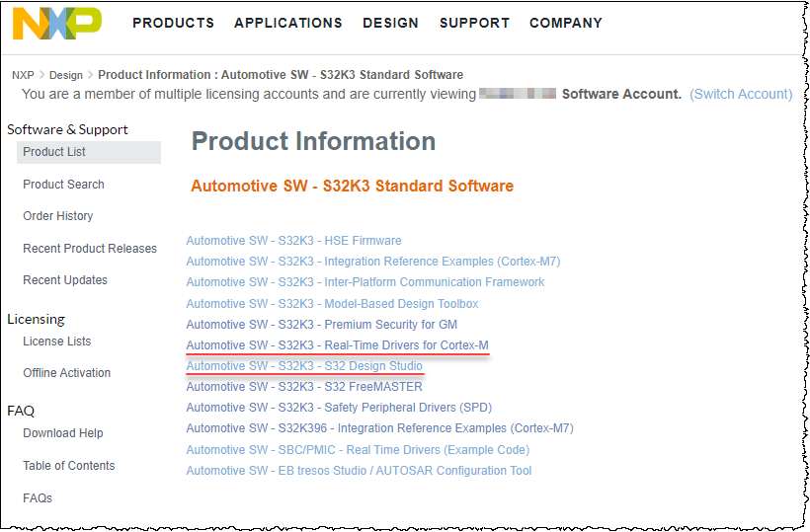Open Product Search page

(63, 185)
